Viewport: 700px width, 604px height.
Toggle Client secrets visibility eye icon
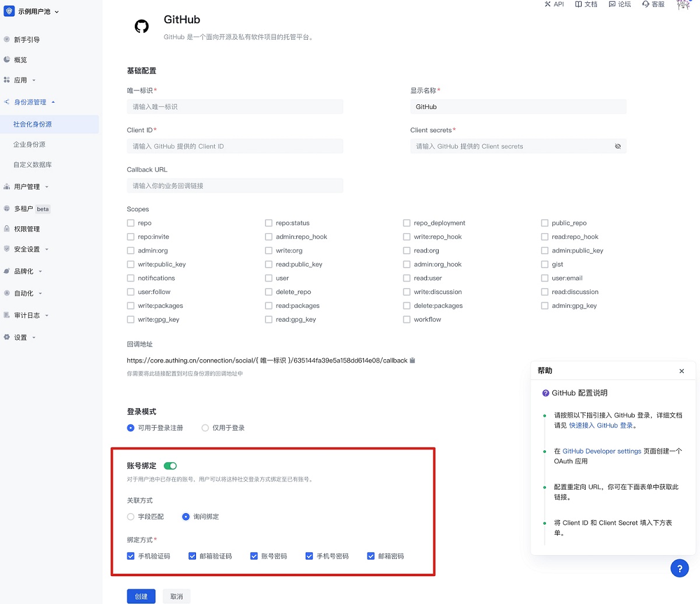point(618,146)
